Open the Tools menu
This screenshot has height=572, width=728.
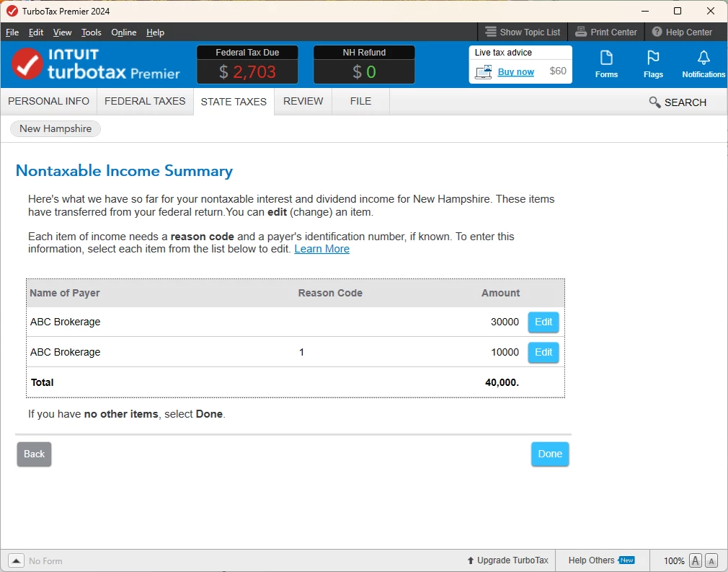tap(91, 32)
